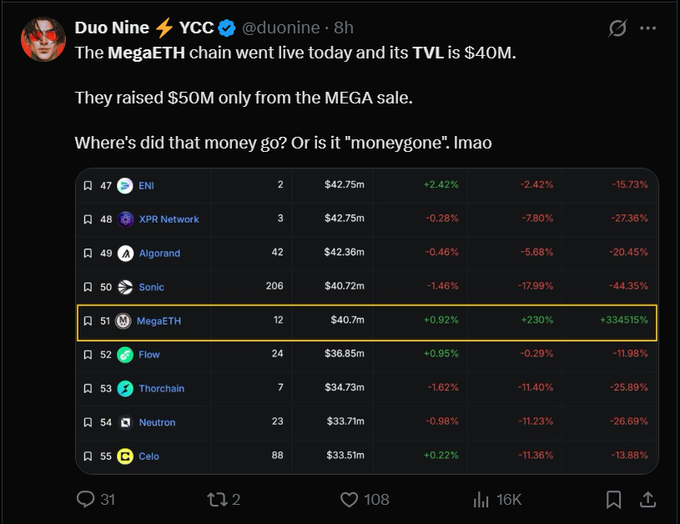Click the Algorand chain logo

125,253
